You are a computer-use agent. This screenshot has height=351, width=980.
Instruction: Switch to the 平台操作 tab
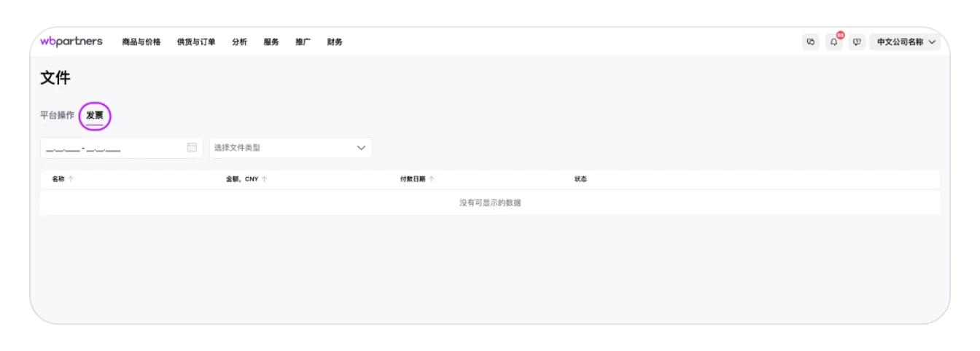pos(57,115)
